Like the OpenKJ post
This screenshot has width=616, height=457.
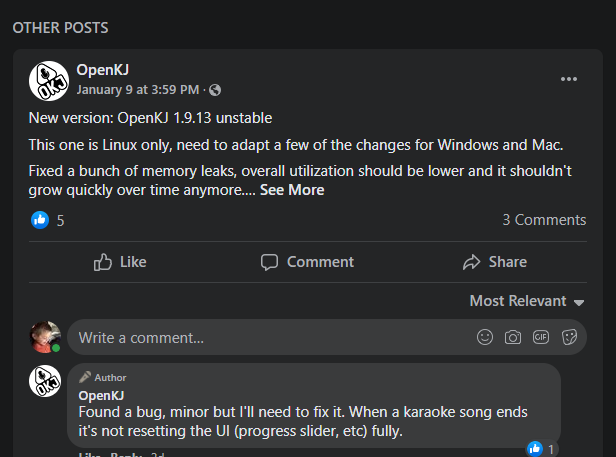point(120,262)
